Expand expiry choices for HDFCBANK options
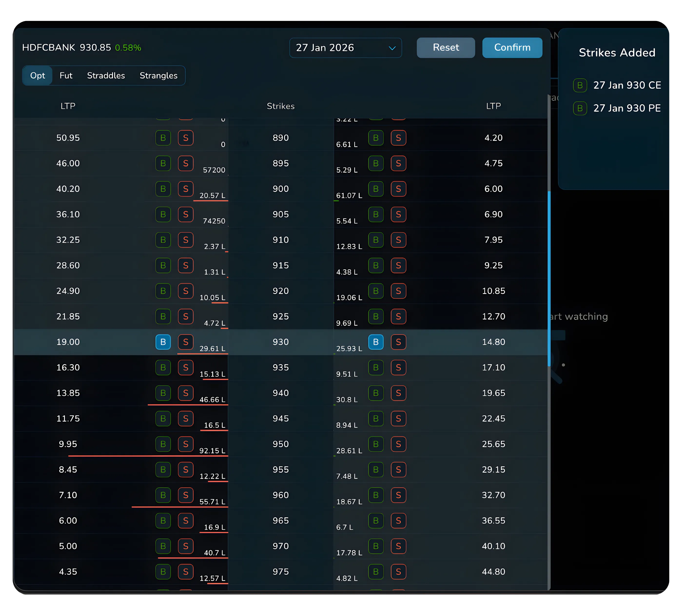 click(345, 48)
